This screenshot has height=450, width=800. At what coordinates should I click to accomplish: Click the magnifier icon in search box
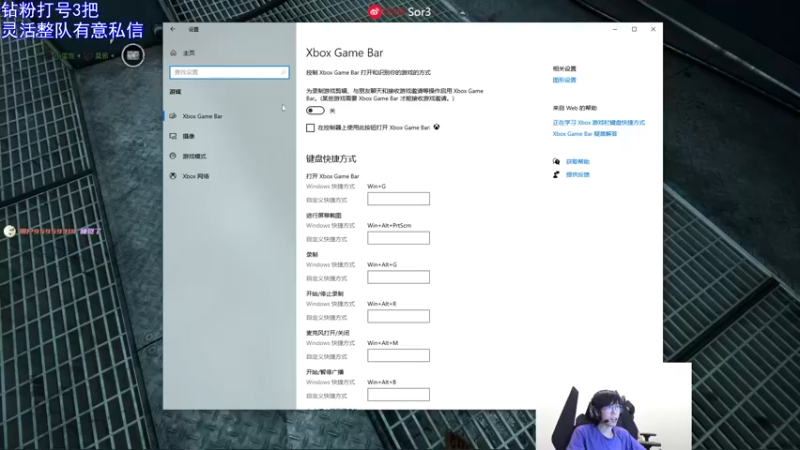[283, 72]
